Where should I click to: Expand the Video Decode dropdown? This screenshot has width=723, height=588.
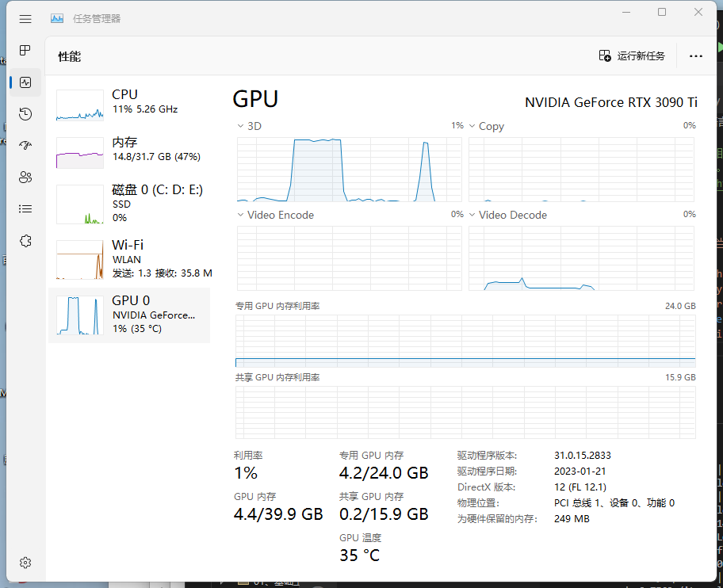point(472,214)
